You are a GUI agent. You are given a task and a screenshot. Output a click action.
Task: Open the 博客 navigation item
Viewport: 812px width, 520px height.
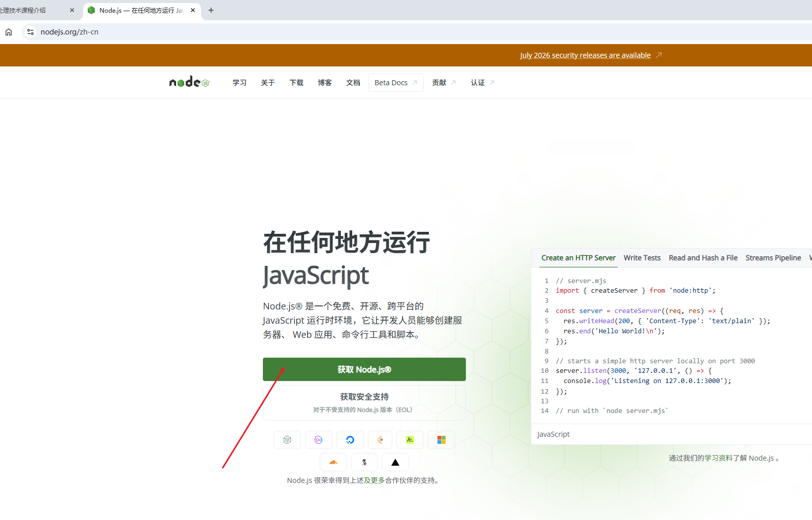(325, 83)
